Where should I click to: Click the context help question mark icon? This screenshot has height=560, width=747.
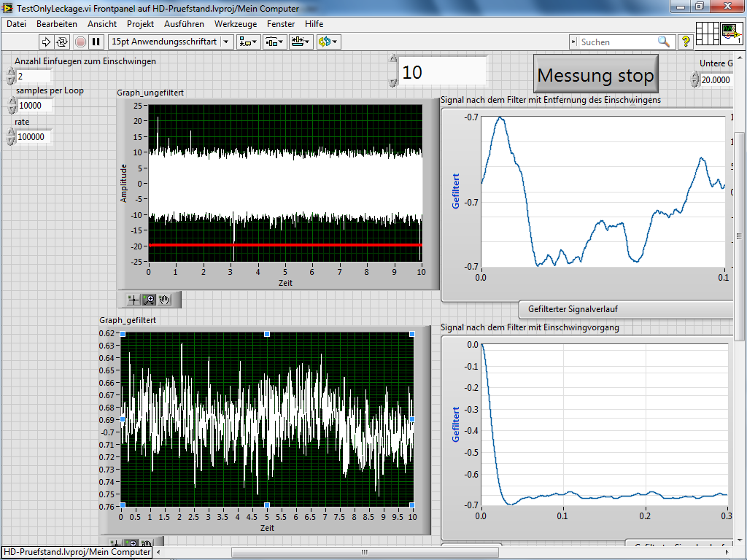pyautogui.click(x=685, y=42)
